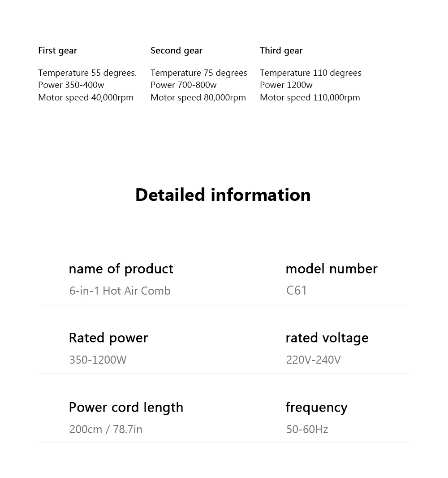Click the 'name of product' label
Viewport: 448px width, 478px height.
tap(121, 269)
